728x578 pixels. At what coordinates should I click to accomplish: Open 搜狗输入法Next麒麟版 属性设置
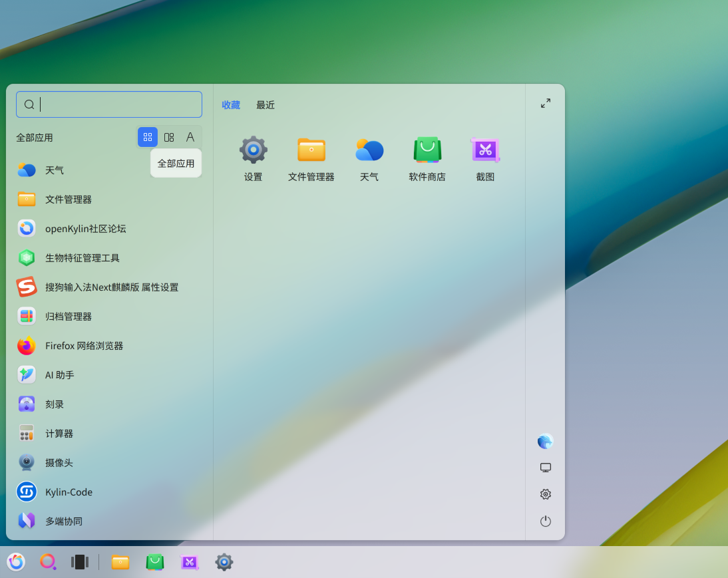point(109,287)
